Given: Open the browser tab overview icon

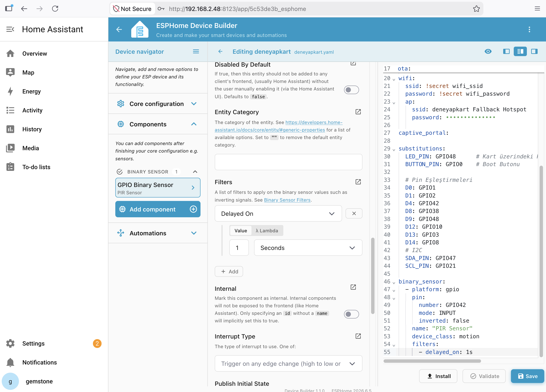Looking at the screenshot, I should tap(9, 8).
